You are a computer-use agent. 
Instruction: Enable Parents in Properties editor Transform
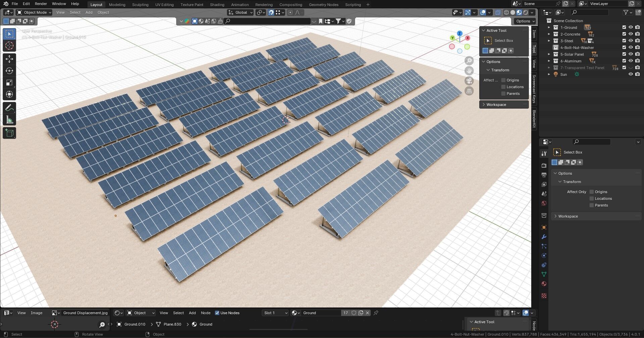(x=592, y=205)
